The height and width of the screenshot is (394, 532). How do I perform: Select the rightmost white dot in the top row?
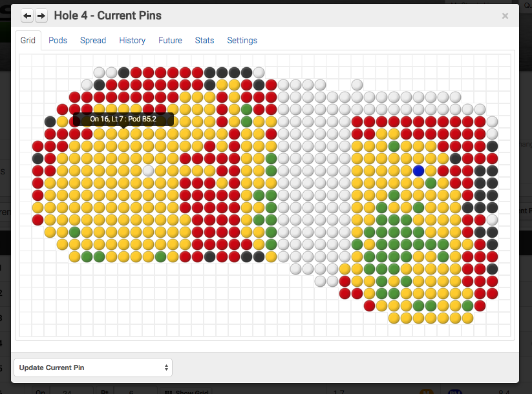click(x=259, y=72)
